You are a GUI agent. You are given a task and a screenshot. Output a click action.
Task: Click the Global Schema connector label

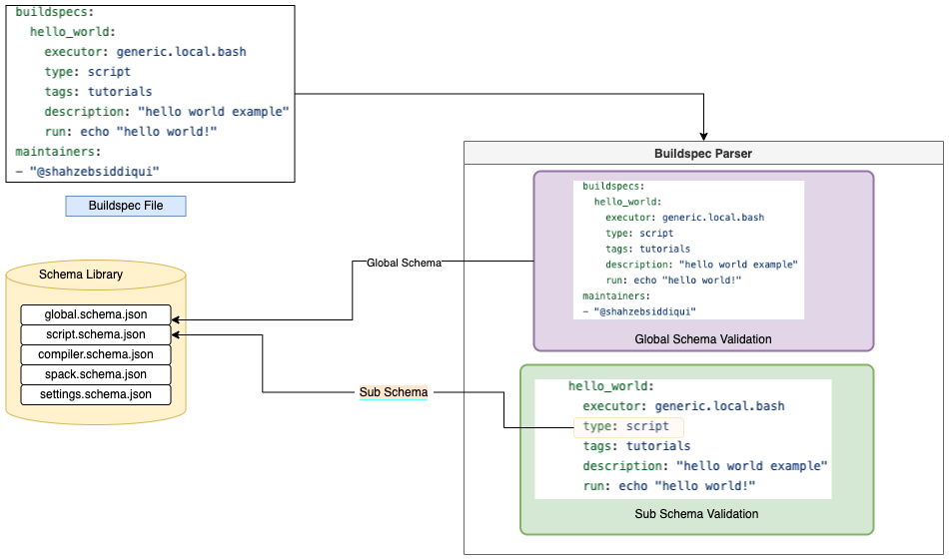click(404, 263)
